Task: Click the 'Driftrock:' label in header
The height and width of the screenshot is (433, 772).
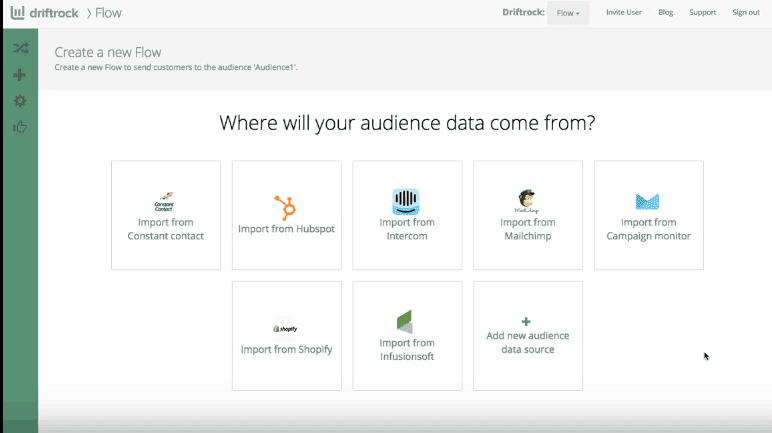Action: [523, 12]
